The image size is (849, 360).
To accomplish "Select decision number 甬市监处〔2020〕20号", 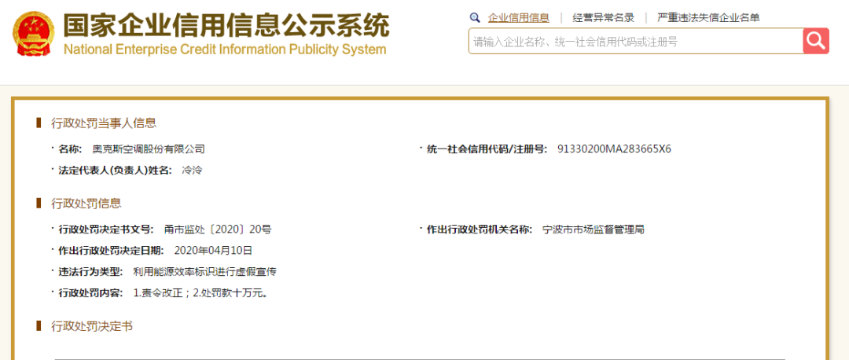I will (217, 230).
